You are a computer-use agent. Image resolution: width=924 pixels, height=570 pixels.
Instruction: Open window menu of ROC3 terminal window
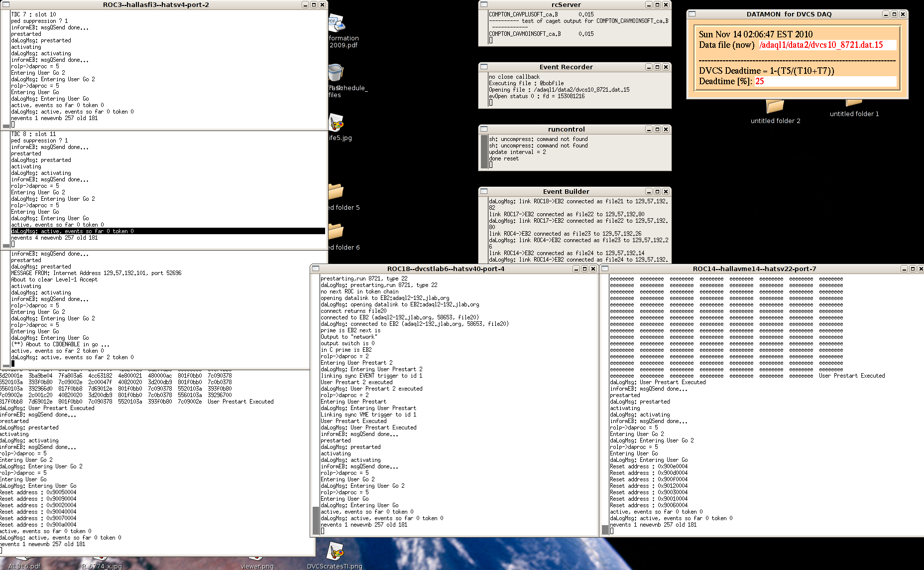tap(6, 4)
